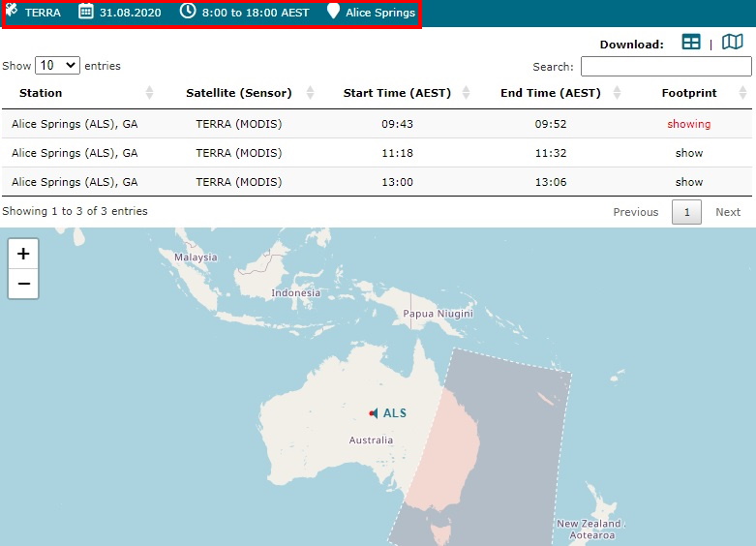Click the TERRA satellite icon
756x546 pixels.
click(12, 12)
